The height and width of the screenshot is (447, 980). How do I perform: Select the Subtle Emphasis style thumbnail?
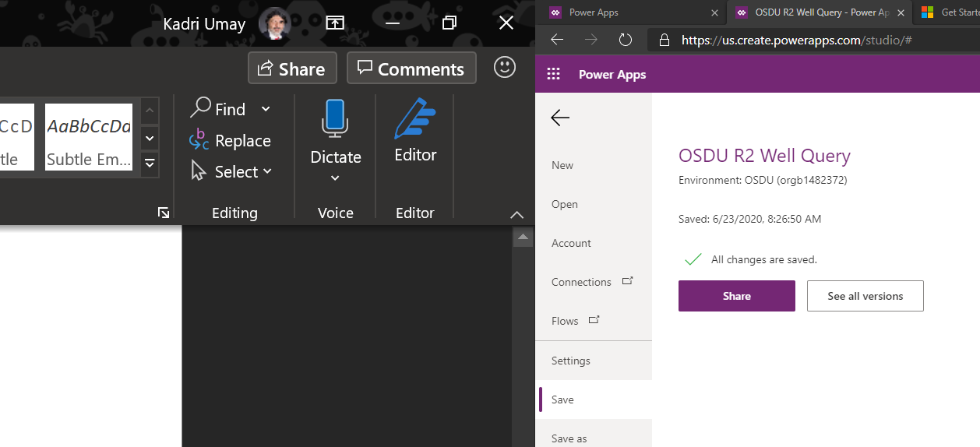pos(89,137)
